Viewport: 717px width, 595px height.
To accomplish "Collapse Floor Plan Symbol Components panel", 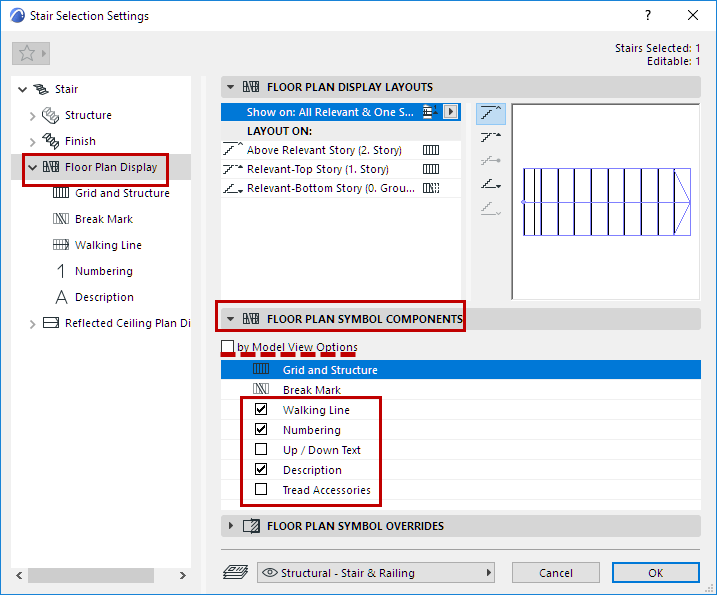I will click(x=230, y=319).
